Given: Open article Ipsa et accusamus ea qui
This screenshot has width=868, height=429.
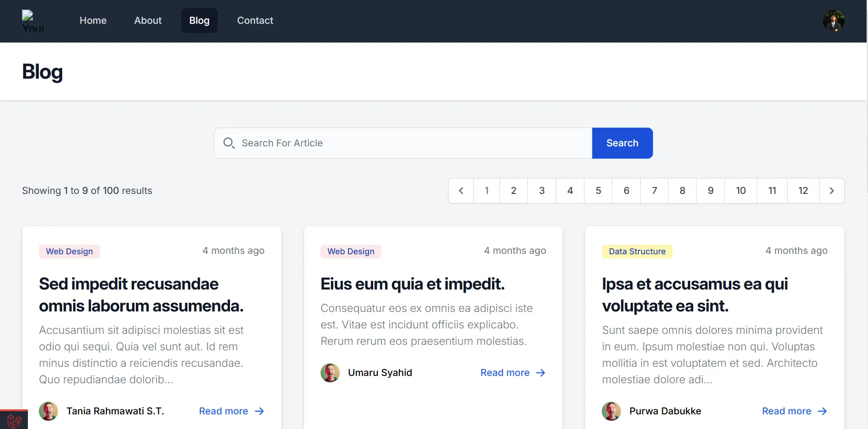Looking at the screenshot, I should [x=695, y=295].
